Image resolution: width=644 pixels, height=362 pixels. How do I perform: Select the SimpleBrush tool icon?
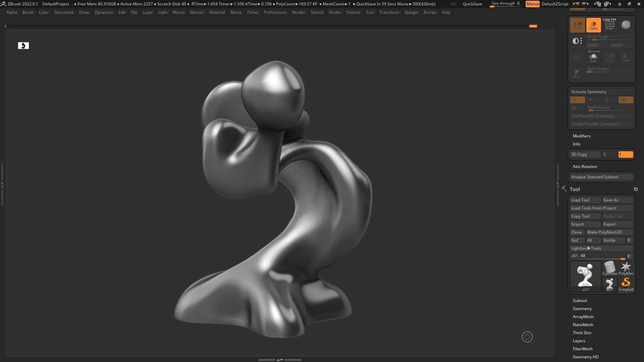pos(626,285)
